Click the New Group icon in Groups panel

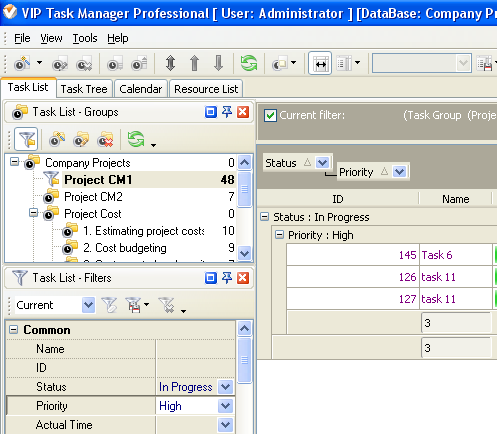point(57,139)
